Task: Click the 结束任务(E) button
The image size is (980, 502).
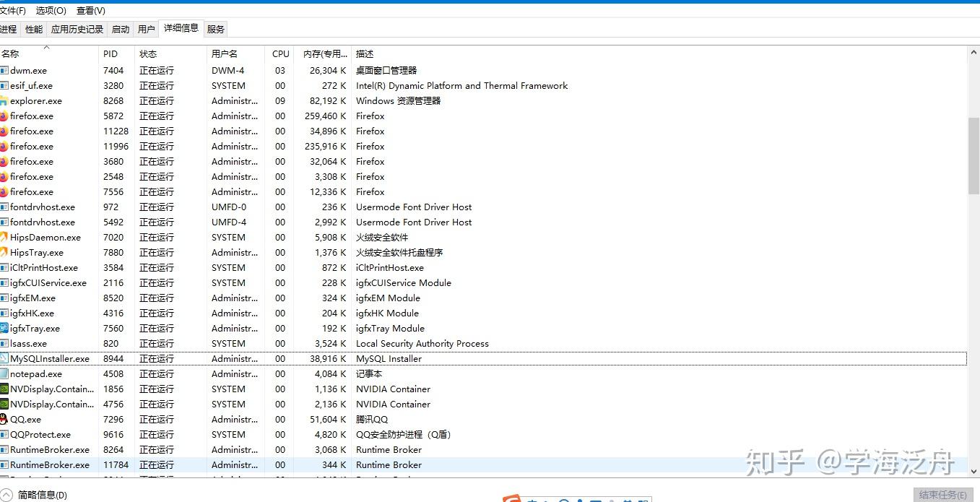Action: click(942, 495)
